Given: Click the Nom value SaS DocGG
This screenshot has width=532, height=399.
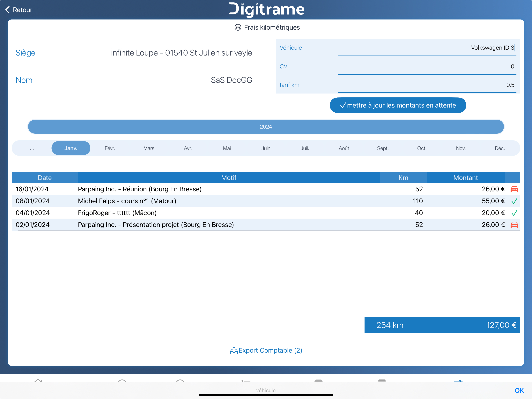Looking at the screenshot, I should click(x=231, y=80).
